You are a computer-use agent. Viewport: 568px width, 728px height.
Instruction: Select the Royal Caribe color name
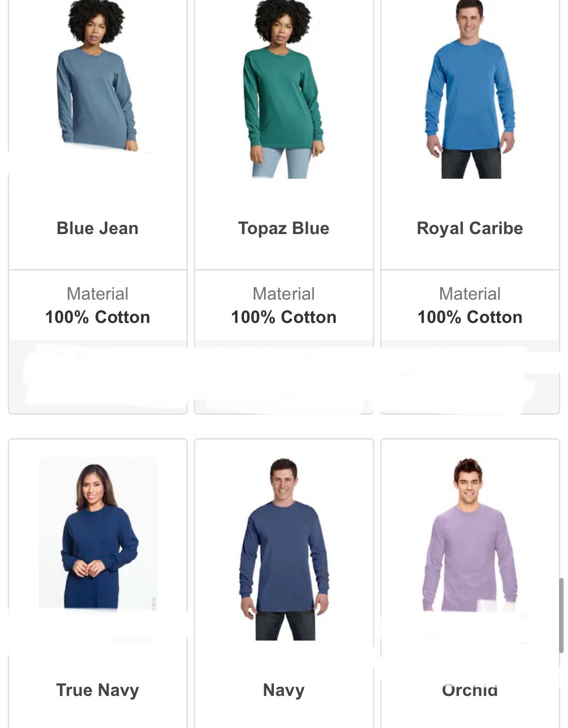click(470, 228)
